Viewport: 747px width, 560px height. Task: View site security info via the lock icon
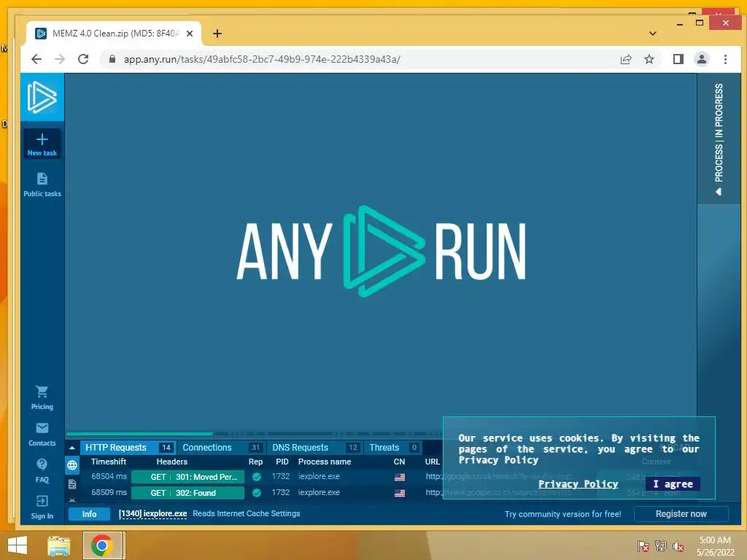[112, 59]
